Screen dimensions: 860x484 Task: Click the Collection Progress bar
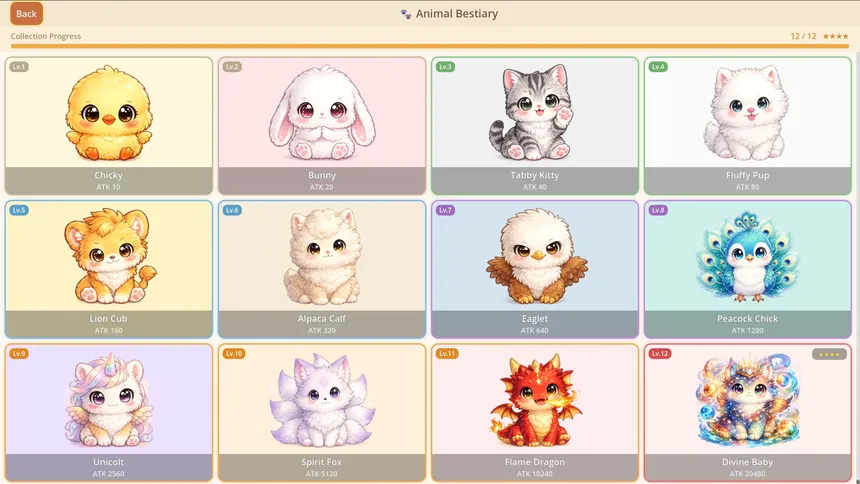[x=430, y=46]
